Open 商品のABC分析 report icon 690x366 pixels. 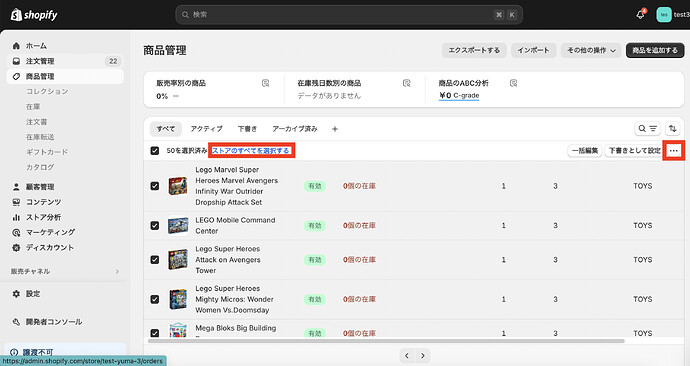coord(513,83)
